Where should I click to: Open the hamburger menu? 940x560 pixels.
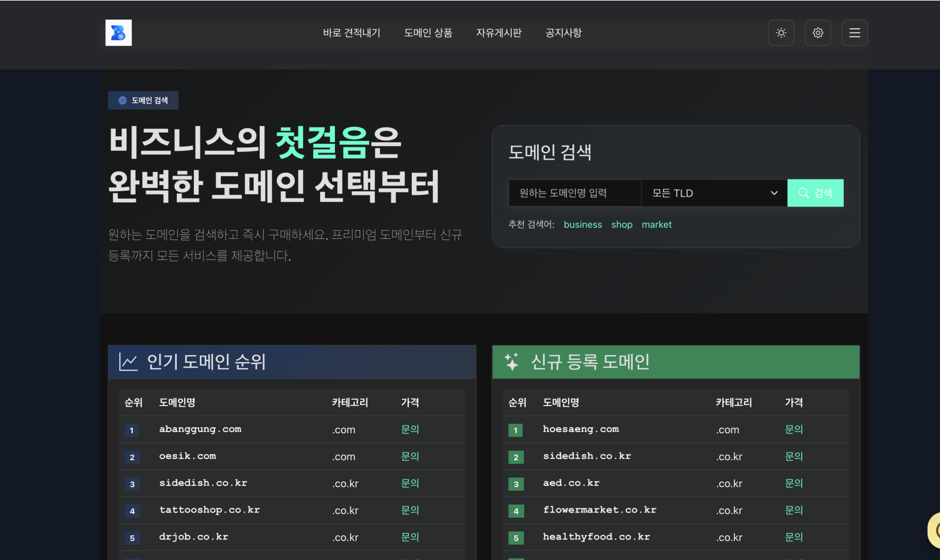click(854, 33)
